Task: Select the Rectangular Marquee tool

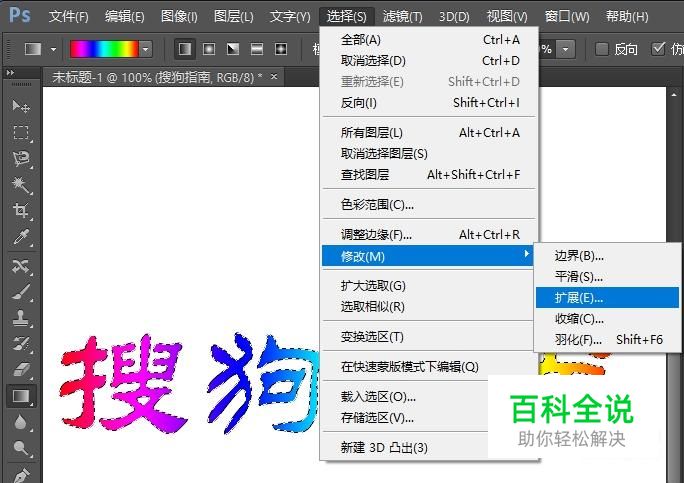Action: coord(21,132)
